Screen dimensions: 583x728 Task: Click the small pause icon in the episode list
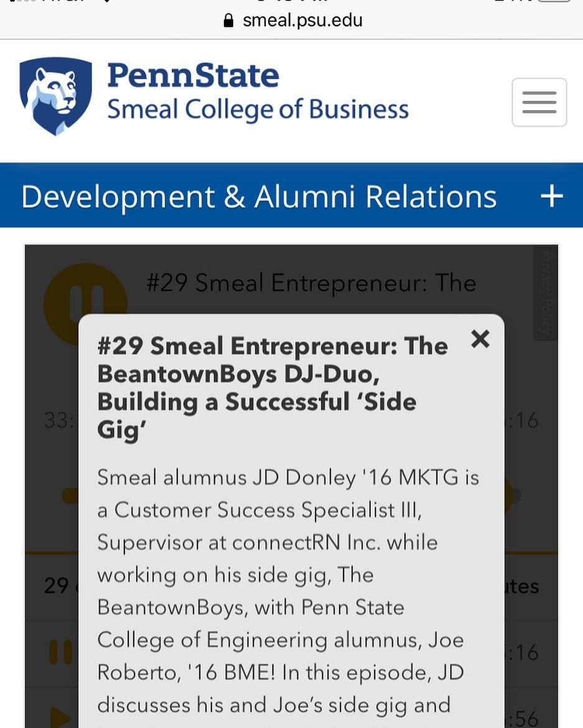[x=61, y=652]
